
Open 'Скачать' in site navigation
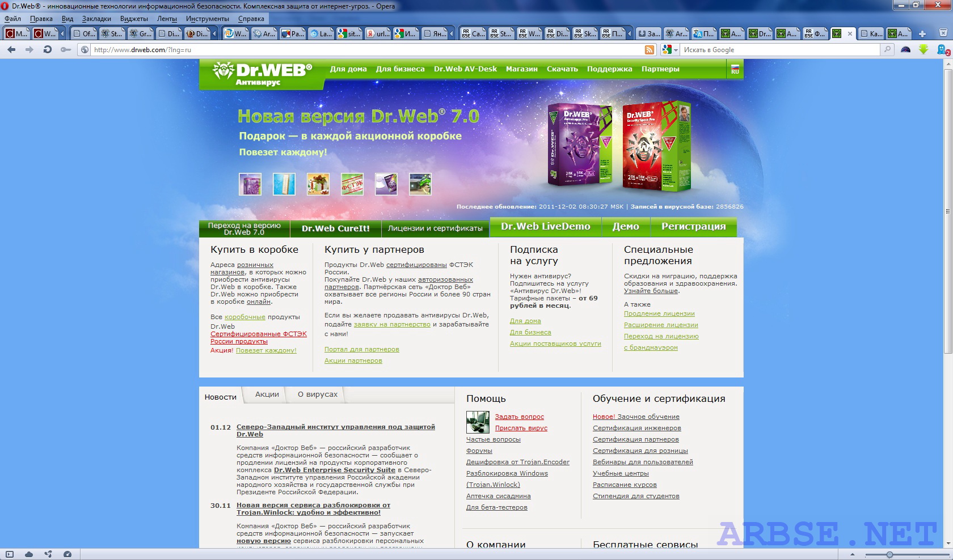pos(562,69)
